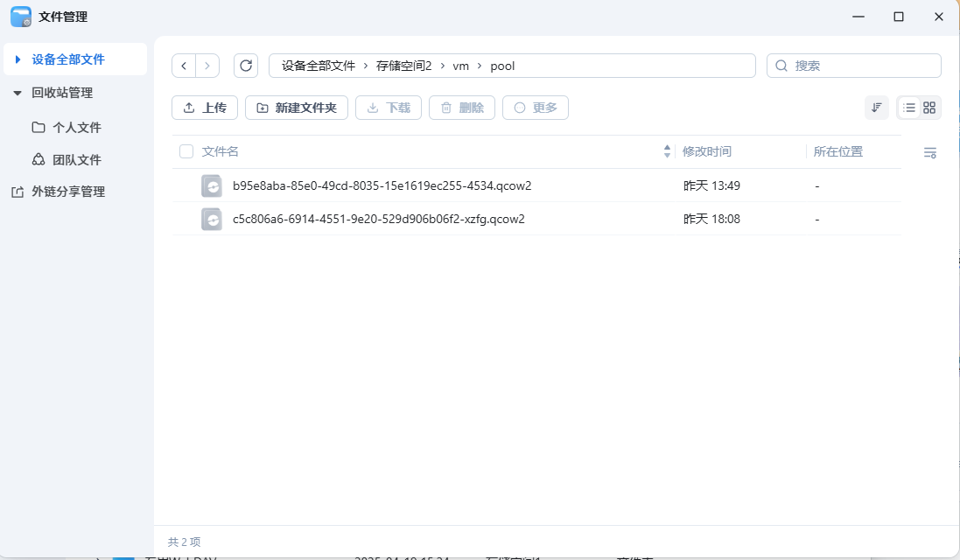Open 个人文件 under recycle bin
This screenshot has height=560, width=960.
[x=76, y=127]
